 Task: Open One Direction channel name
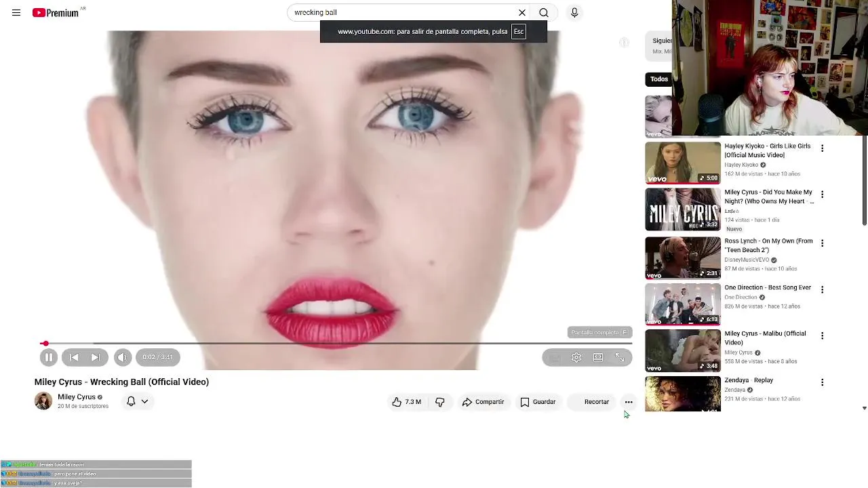[x=741, y=298]
